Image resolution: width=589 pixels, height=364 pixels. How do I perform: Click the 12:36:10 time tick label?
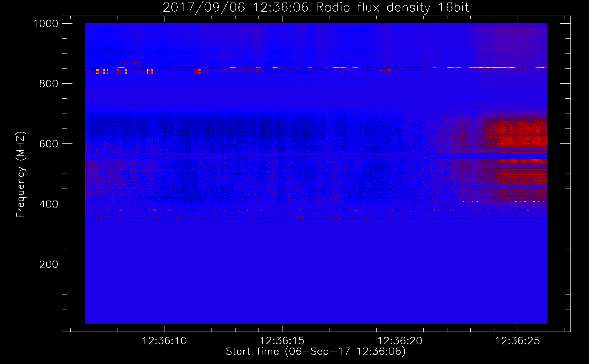[x=164, y=341]
